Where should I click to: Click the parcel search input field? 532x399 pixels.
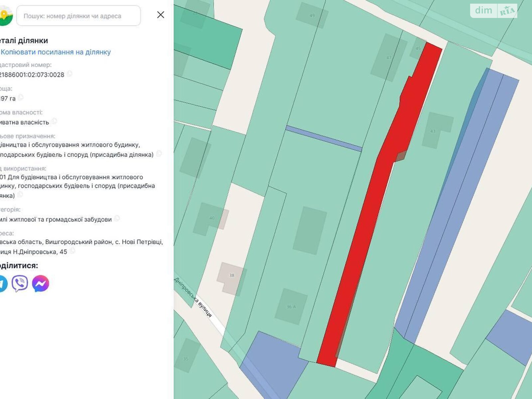click(78, 16)
